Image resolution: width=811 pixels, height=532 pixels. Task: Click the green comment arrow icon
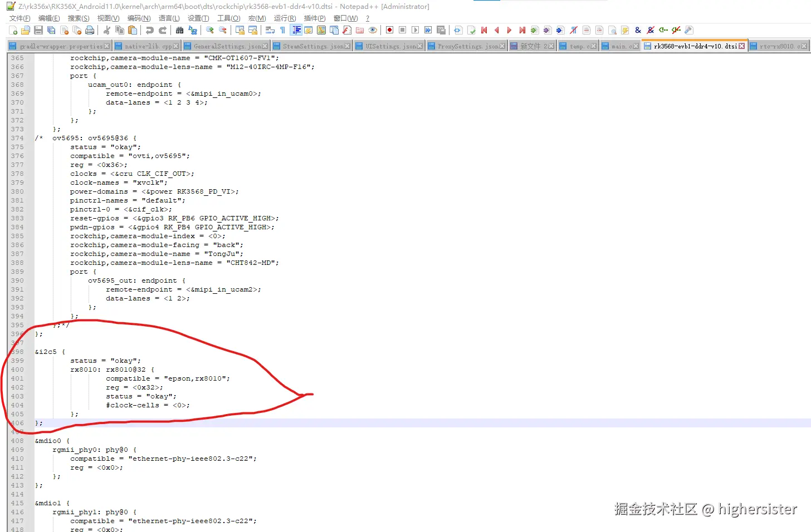tap(663, 30)
